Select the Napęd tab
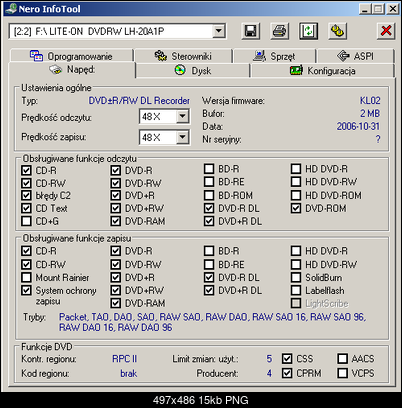 72,70
